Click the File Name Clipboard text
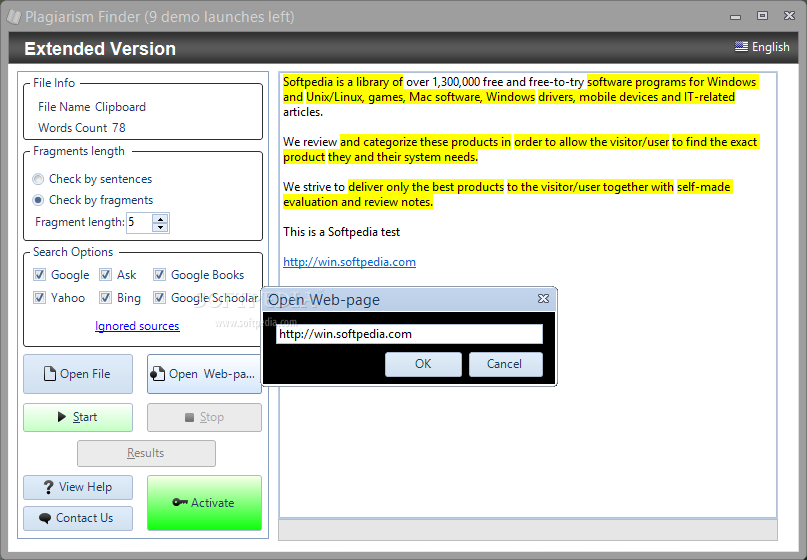Viewport: 807px width, 560px height. (92, 107)
